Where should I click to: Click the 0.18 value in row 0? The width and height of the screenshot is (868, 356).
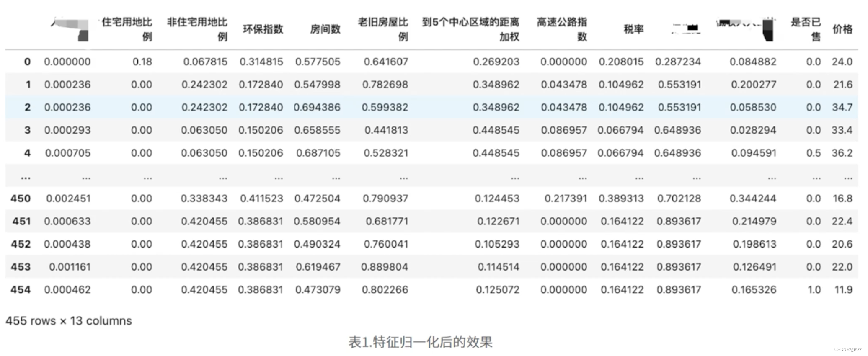click(142, 62)
